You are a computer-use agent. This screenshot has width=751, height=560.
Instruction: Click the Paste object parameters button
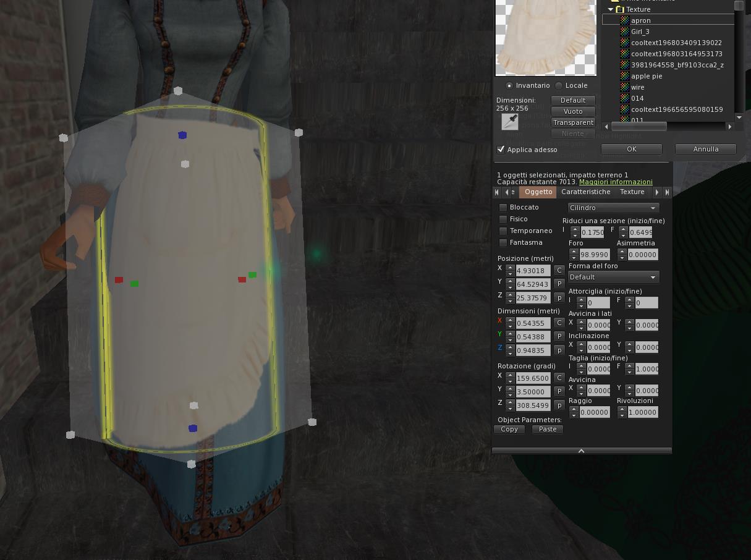[x=548, y=430]
